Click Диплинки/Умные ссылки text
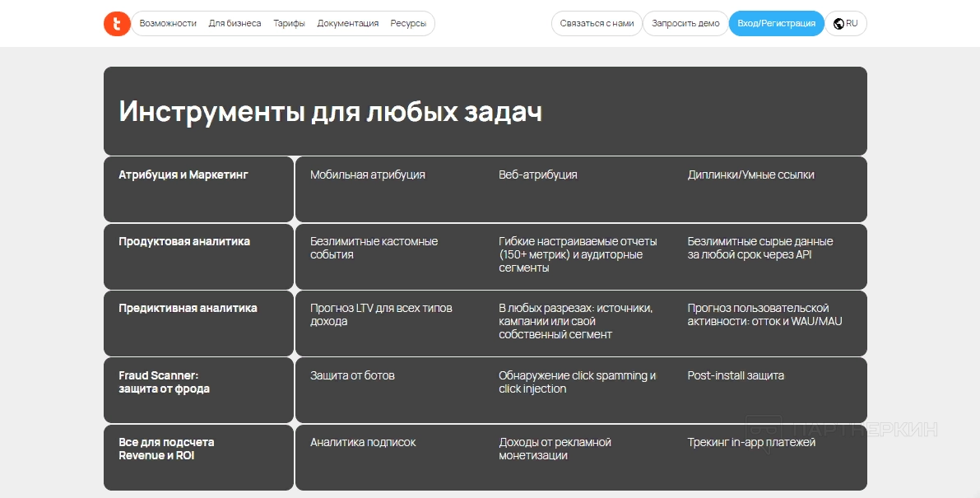Screen dimensions: 980x498 click(750, 175)
